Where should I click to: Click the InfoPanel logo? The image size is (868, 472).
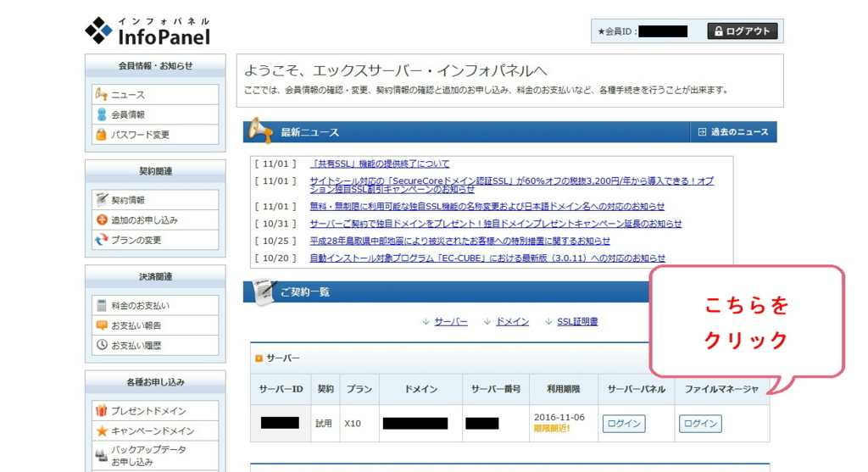147,31
